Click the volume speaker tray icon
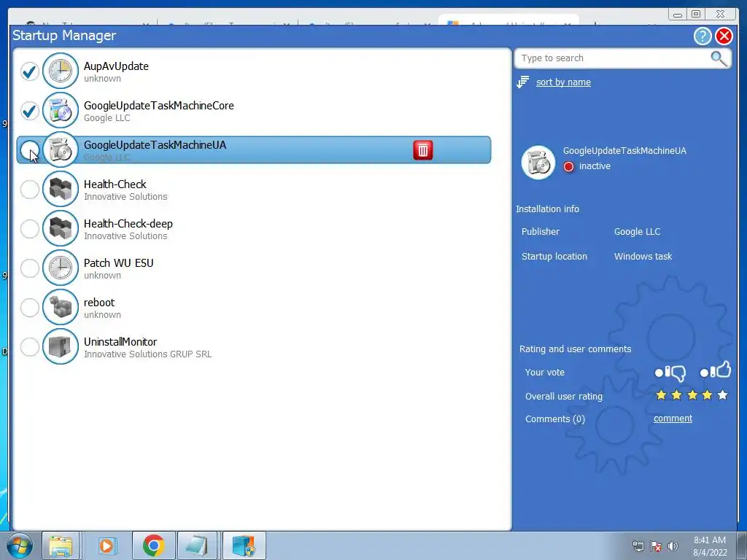 [x=673, y=546]
